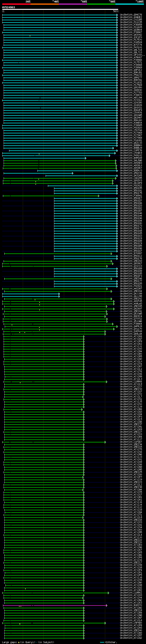Image resolution: width=146 pixels, height=644 pixels.
Task: Select hit UniRef100_Q43042
Action: [x=131, y=35]
